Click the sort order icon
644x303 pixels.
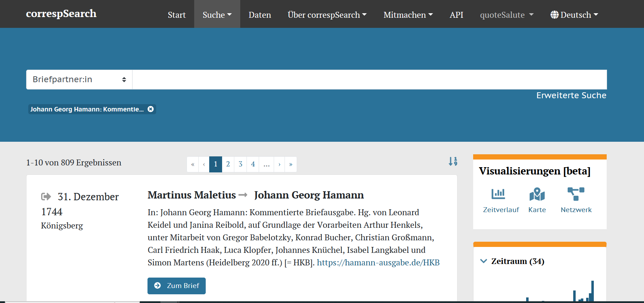[x=453, y=161]
